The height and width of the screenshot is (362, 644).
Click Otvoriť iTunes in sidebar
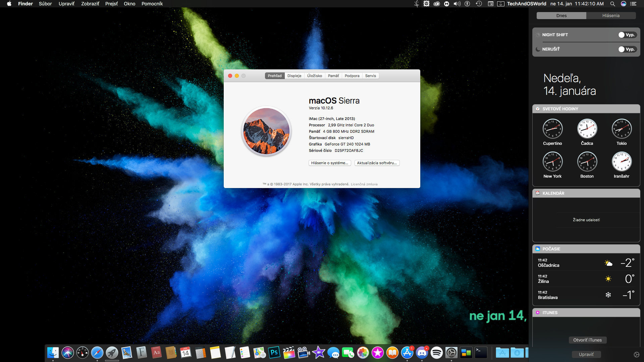point(586,340)
